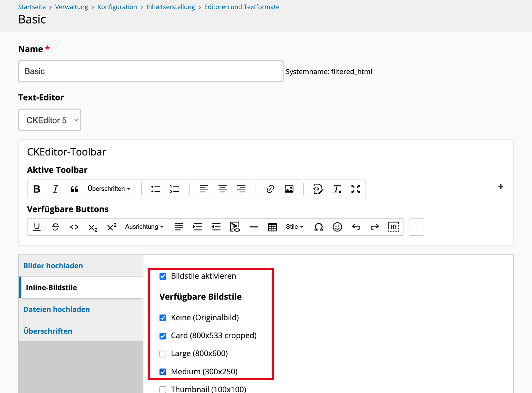Click the emoji smiley icon
532x393 pixels.
click(x=337, y=227)
